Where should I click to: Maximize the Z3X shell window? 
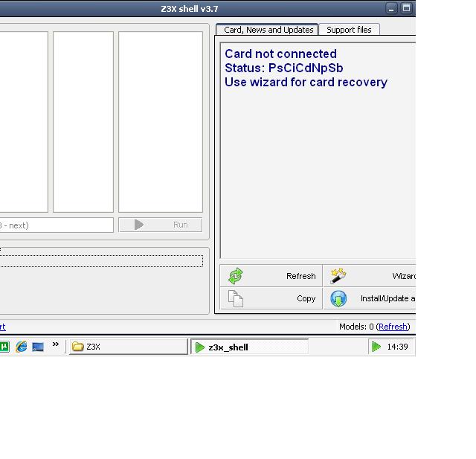[406, 8]
